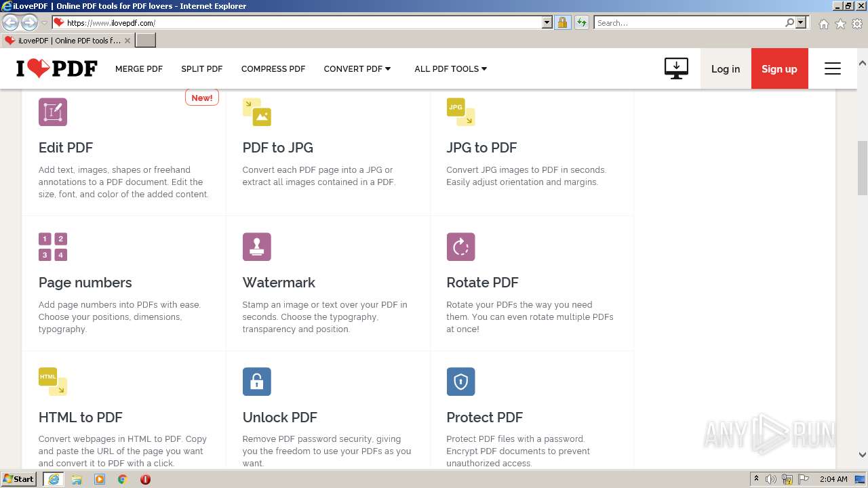Open the Start menu
Screen dimensions: 868x488
click(19, 479)
